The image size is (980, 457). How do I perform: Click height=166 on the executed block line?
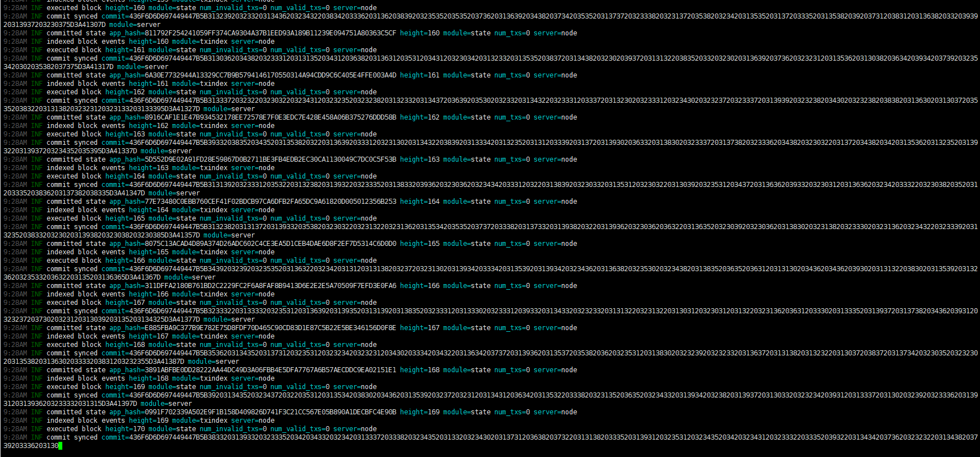[x=125, y=261]
